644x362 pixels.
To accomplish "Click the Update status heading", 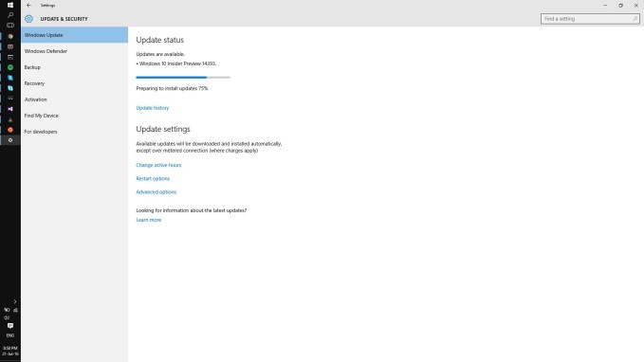I will tap(159, 40).
